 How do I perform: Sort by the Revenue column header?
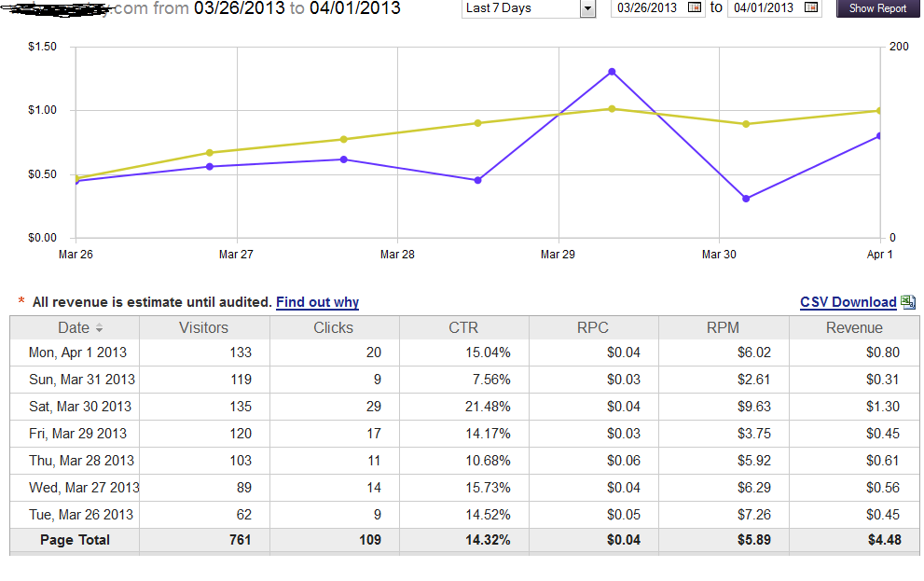click(x=854, y=327)
